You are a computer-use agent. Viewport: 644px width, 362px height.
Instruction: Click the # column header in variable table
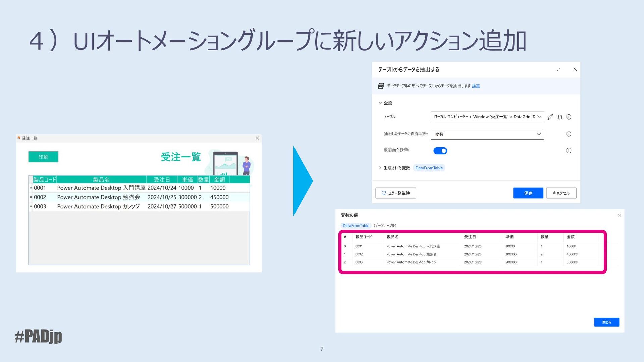[345, 237]
